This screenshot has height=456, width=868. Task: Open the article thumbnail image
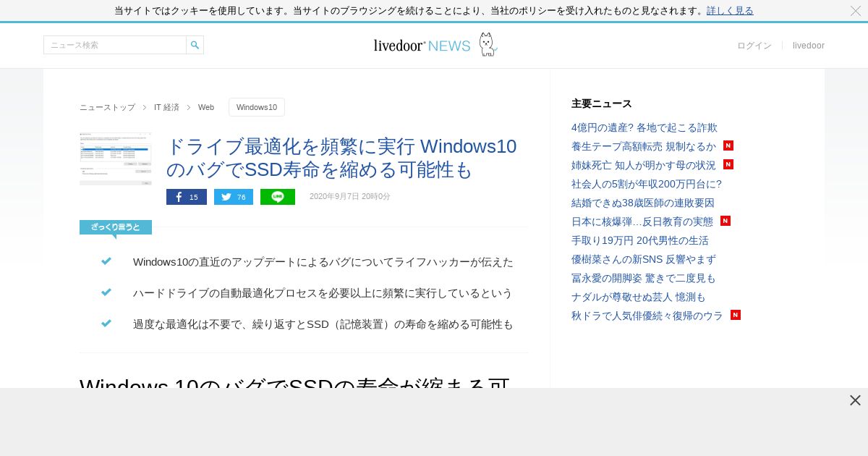click(x=116, y=159)
